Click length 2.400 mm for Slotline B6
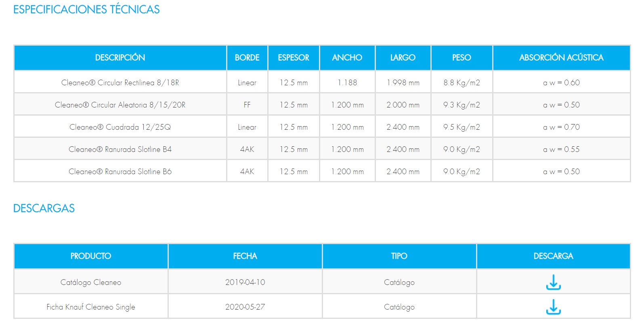 pyautogui.click(x=403, y=171)
